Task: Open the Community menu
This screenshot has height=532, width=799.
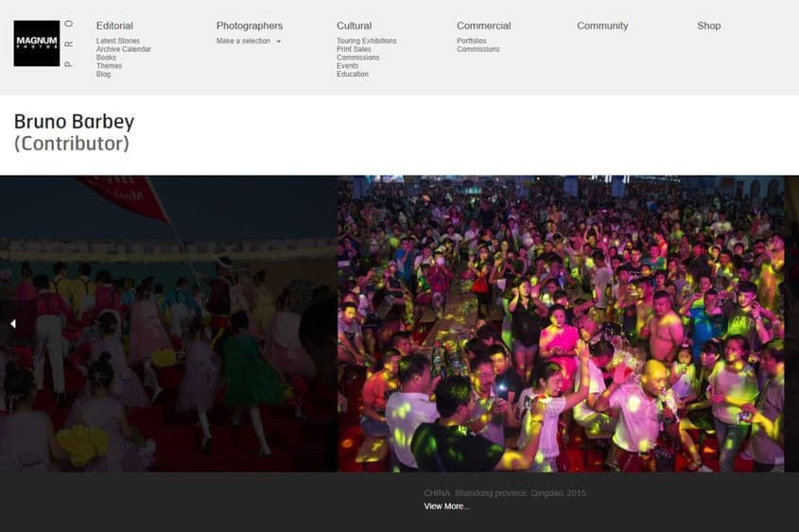Action: (x=602, y=26)
